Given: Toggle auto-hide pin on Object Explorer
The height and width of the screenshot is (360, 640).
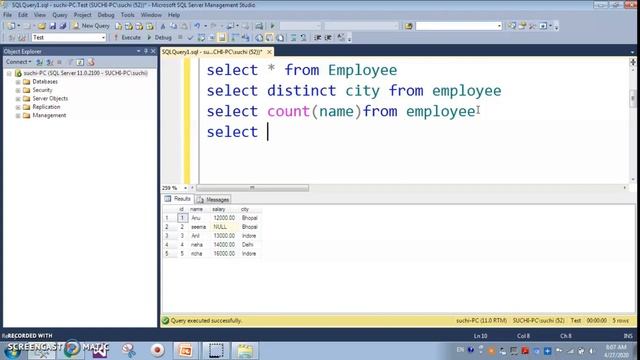Looking at the screenshot, I should click(x=146, y=51).
